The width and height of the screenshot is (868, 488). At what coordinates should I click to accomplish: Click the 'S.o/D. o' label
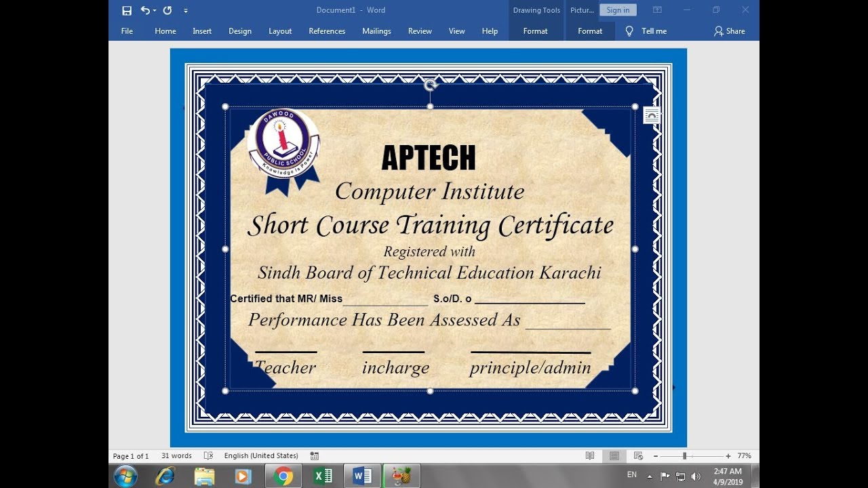pyautogui.click(x=452, y=299)
